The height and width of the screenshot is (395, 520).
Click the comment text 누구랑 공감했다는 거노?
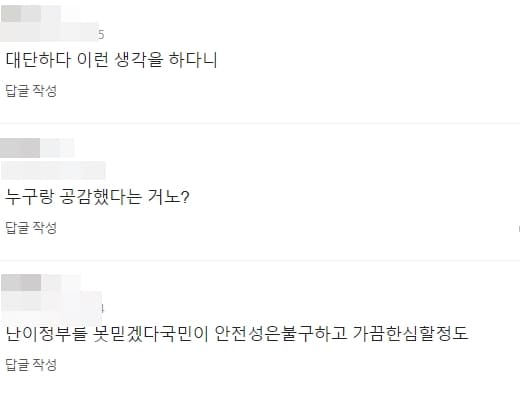(x=97, y=197)
